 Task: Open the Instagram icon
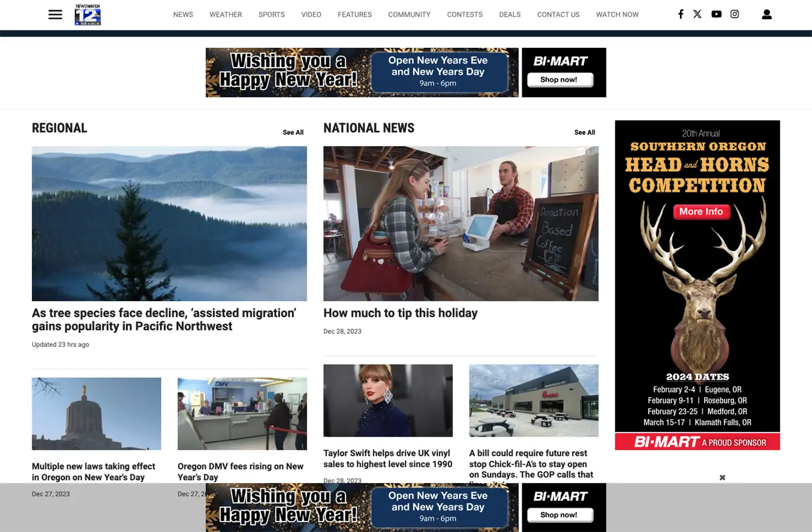pyautogui.click(x=735, y=14)
